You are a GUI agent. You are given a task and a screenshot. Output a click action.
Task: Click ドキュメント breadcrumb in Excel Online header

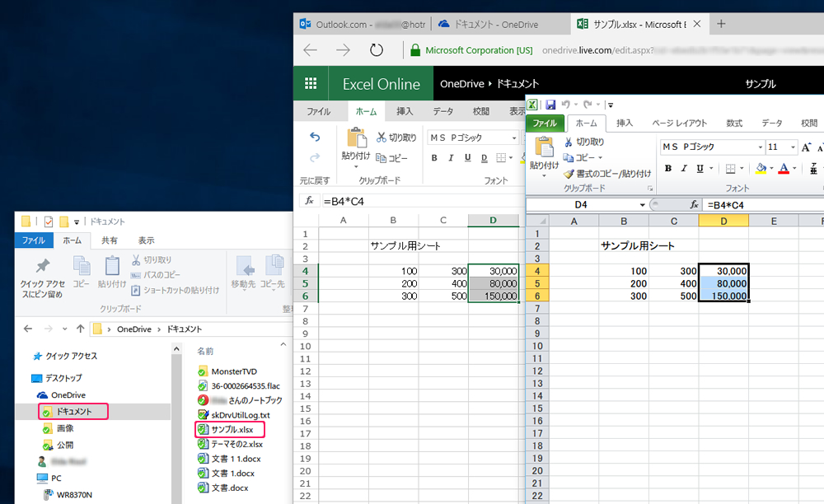[517, 83]
